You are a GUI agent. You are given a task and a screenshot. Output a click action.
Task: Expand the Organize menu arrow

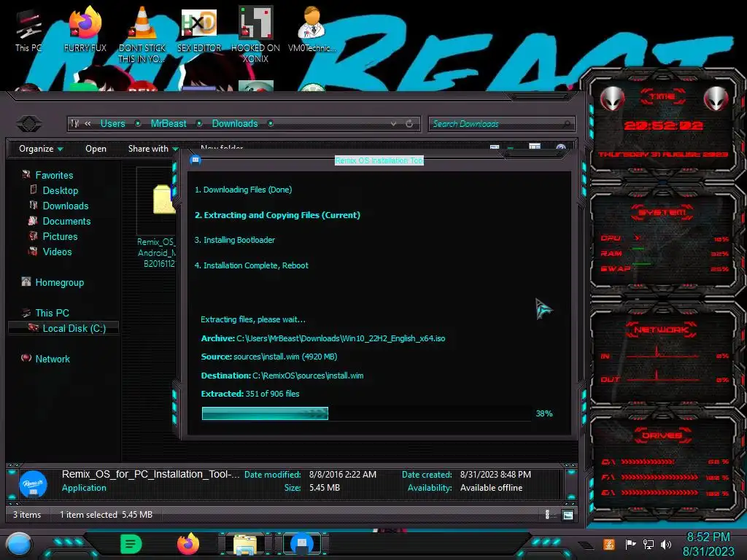(x=60, y=149)
